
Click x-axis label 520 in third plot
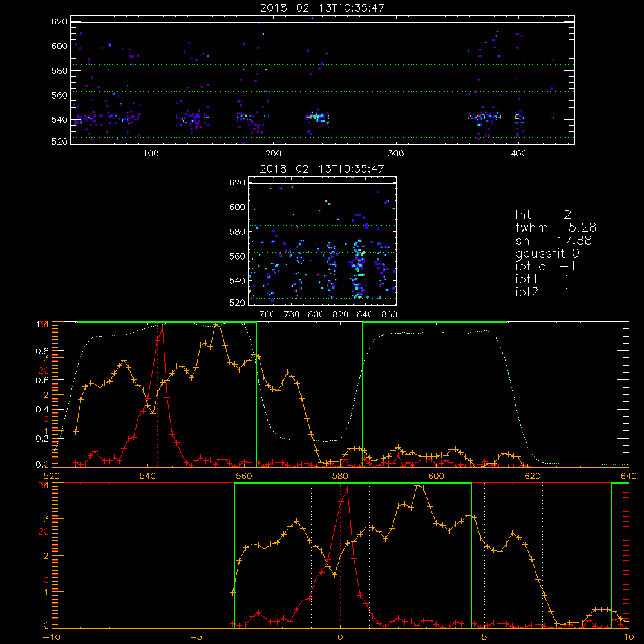[x=52, y=476]
